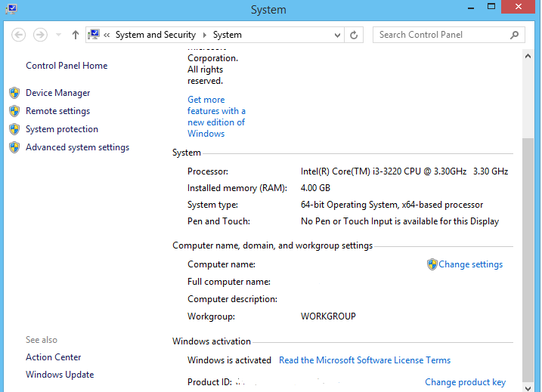Image resolution: width=542 pixels, height=392 pixels.
Task: Follow Get more features with new edition link
Action: coord(216,116)
